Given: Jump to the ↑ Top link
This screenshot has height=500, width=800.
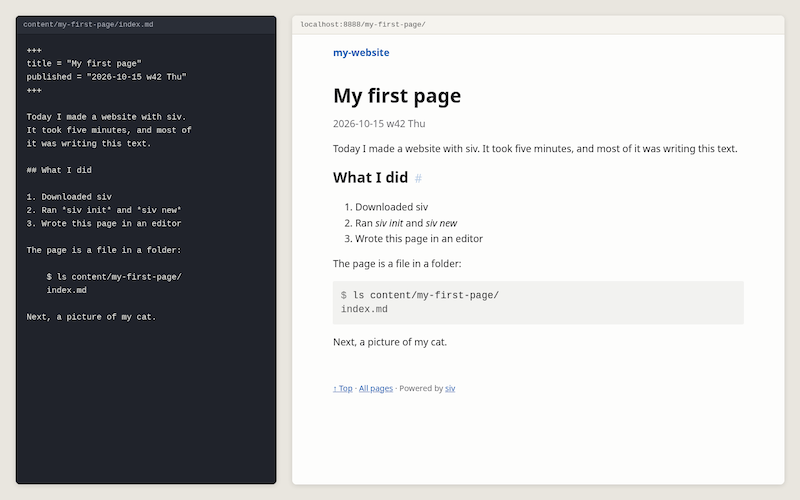Looking at the screenshot, I should pyautogui.click(x=342, y=388).
